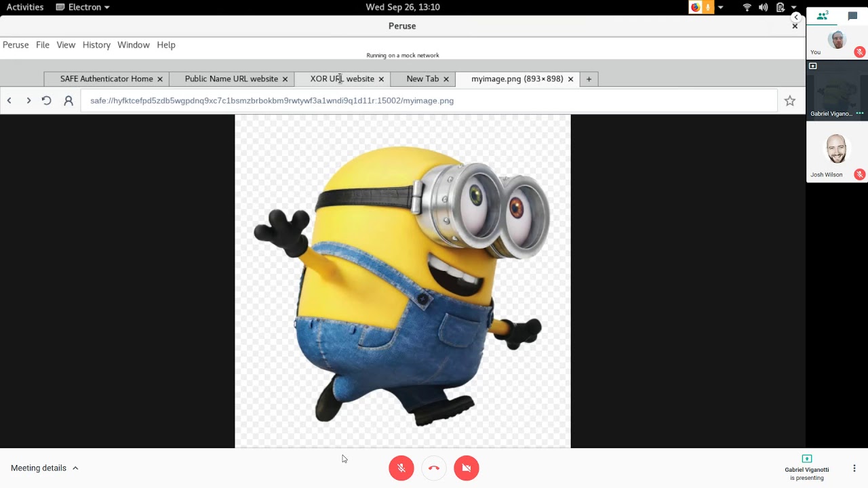Image resolution: width=868 pixels, height=488 pixels.
Task: Open the meeting more options menu
Action: (x=854, y=468)
